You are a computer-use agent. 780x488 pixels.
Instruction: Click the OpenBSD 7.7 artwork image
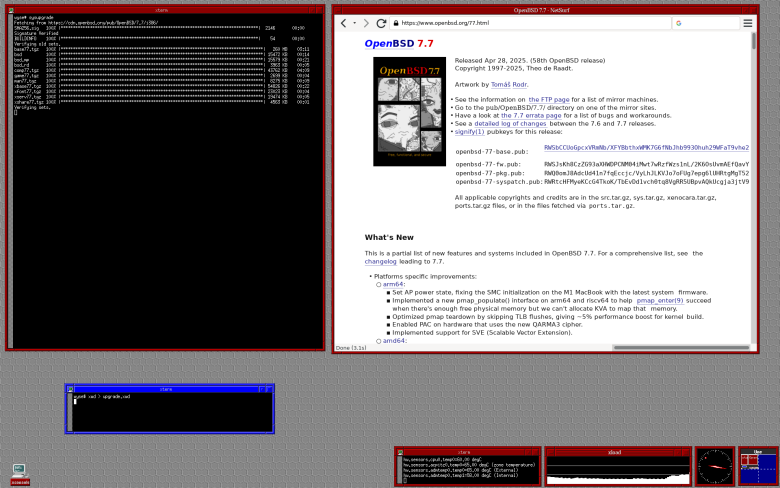(409, 111)
